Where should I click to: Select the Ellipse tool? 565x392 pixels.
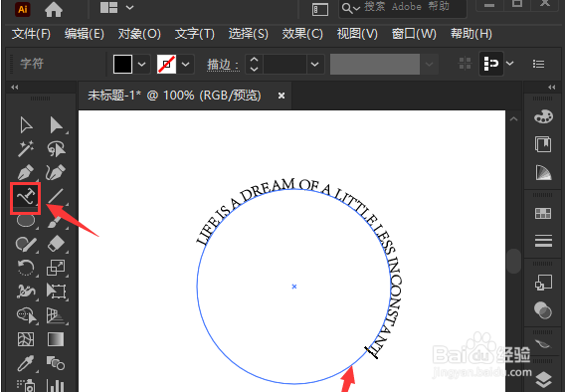coord(26,221)
